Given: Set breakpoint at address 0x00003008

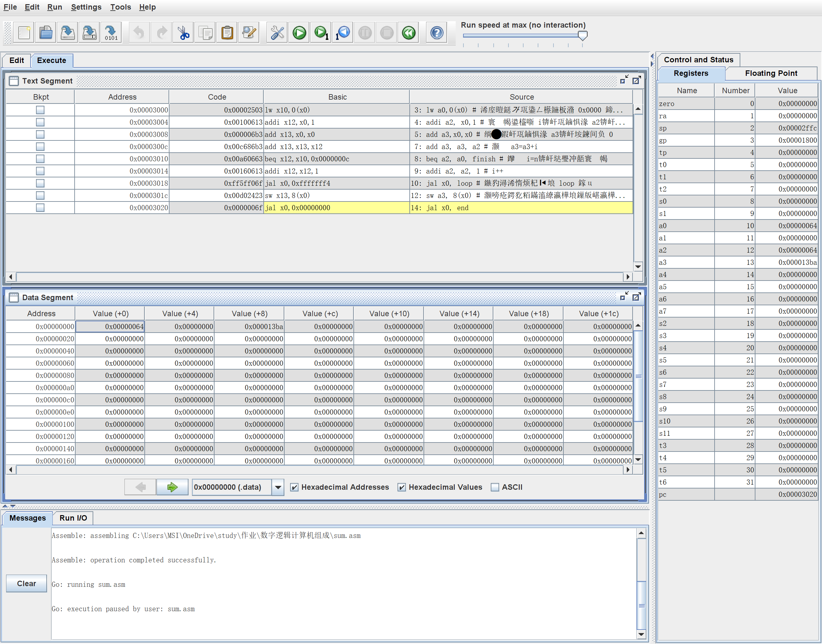Looking at the screenshot, I should click(x=40, y=134).
